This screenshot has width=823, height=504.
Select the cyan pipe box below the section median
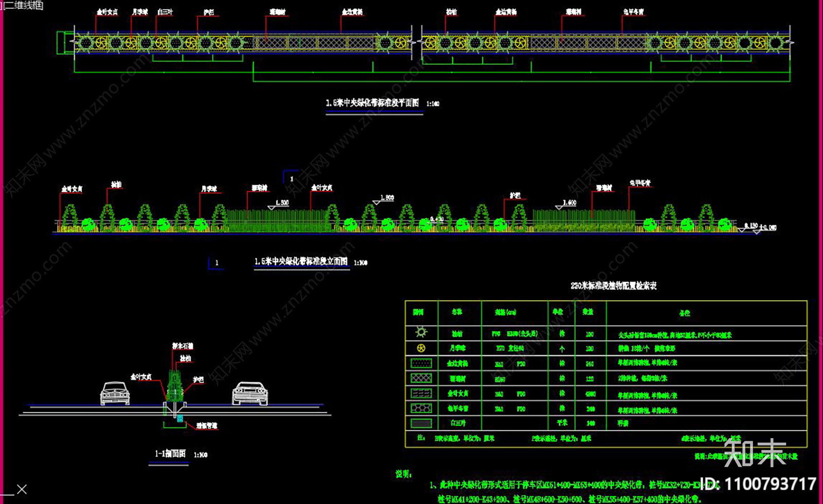[180, 419]
